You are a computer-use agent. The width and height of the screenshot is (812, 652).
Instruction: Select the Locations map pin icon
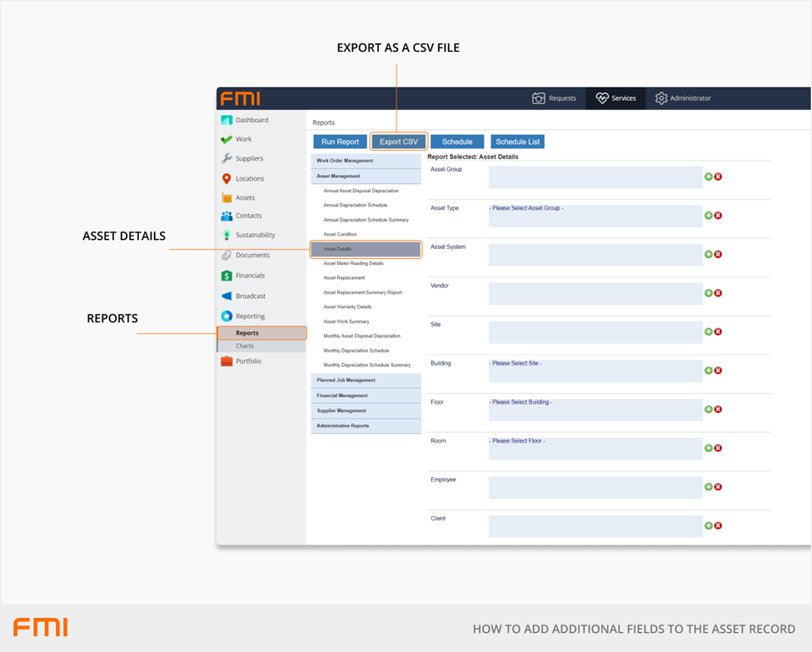pos(227,178)
